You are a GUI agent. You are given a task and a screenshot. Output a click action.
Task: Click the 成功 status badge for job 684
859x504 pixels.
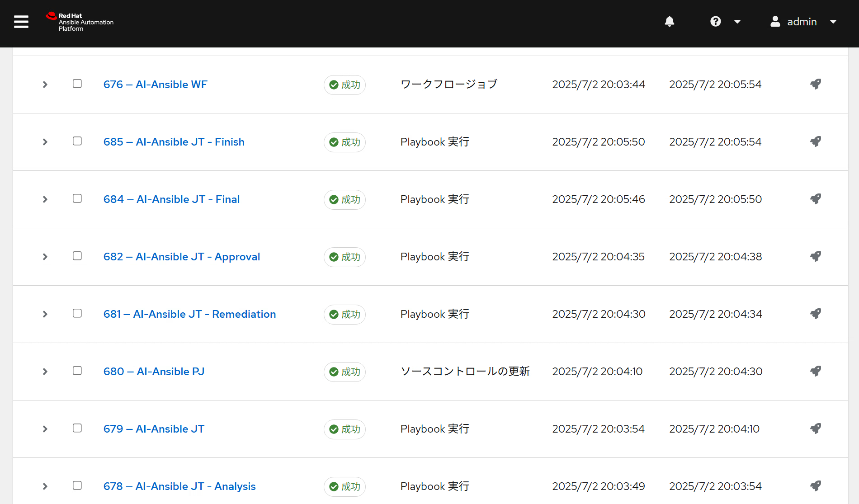(345, 200)
